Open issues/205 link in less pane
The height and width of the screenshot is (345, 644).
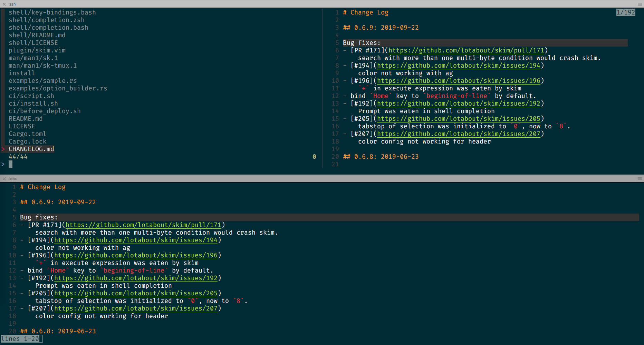point(136,293)
